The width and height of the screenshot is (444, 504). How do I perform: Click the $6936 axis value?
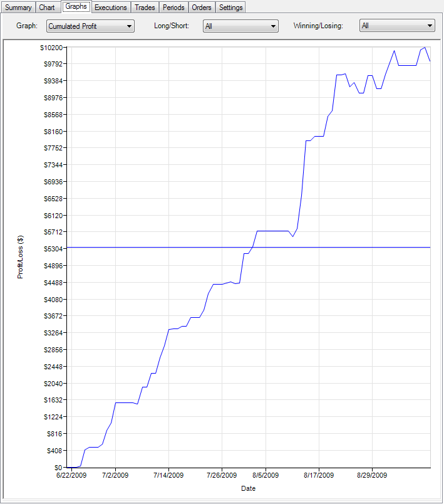pyautogui.click(x=53, y=182)
